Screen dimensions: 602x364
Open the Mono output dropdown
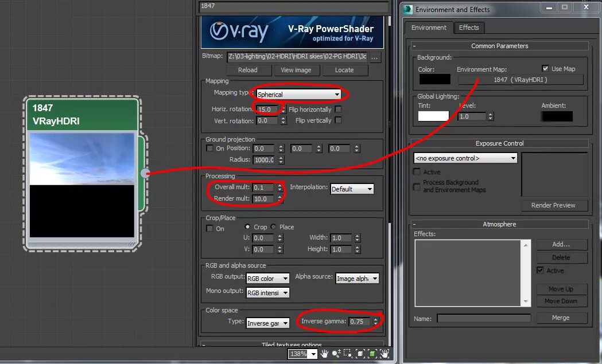267,293
